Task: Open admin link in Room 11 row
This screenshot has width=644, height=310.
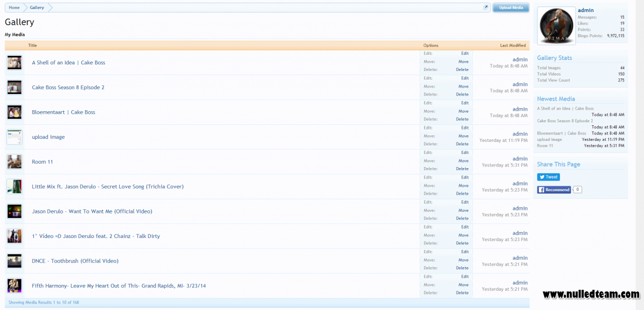Action: pos(520,159)
